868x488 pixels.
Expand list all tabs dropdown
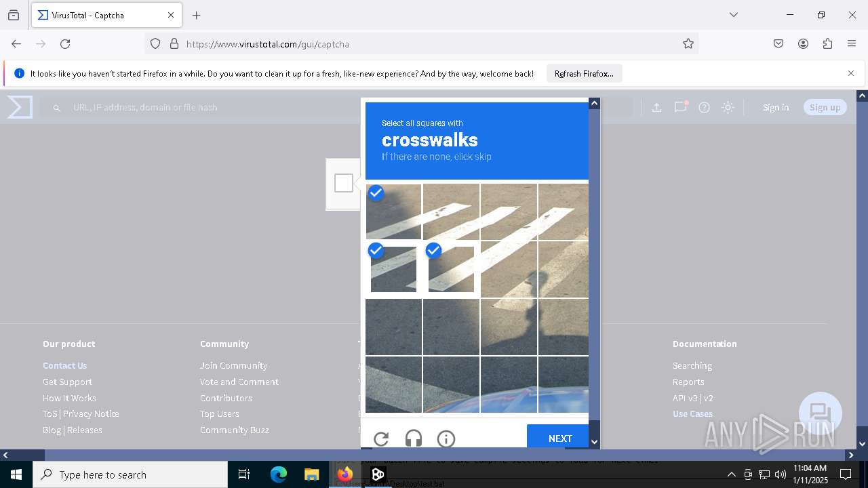point(734,15)
